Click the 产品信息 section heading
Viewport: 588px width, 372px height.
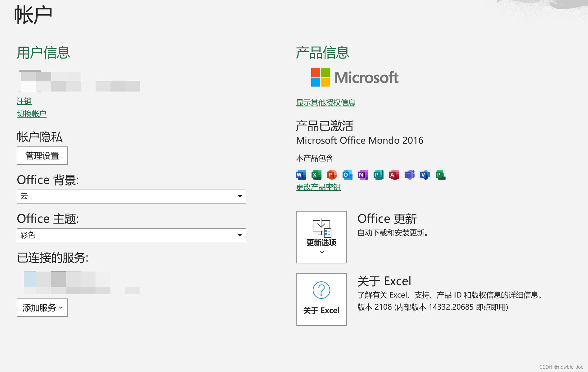(x=323, y=52)
